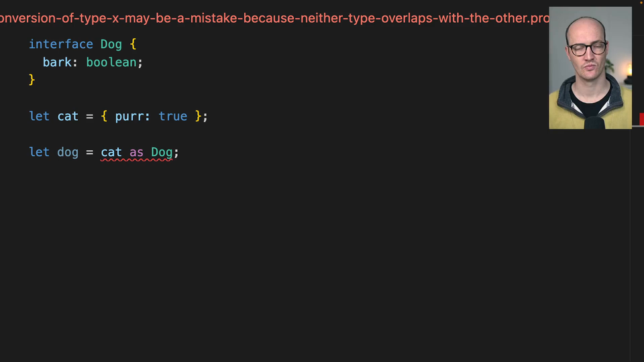Image resolution: width=644 pixels, height=362 pixels.
Task: Click the 'as' keyword
Action: point(136,152)
